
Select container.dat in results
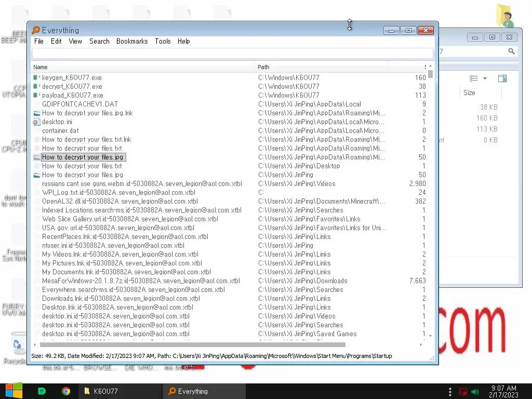click(60, 130)
